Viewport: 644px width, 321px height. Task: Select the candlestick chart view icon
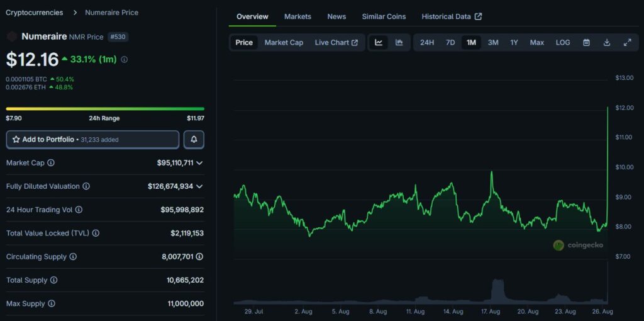click(x=399, y=42)
